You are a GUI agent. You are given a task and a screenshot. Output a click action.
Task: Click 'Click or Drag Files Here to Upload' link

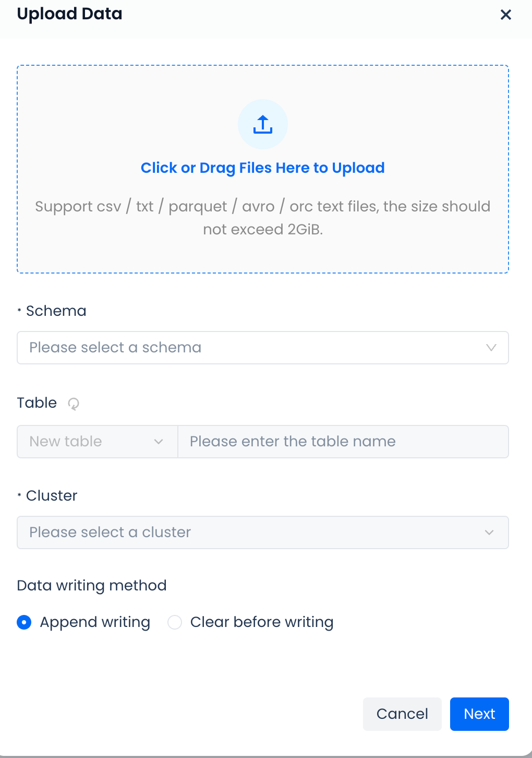263,168
